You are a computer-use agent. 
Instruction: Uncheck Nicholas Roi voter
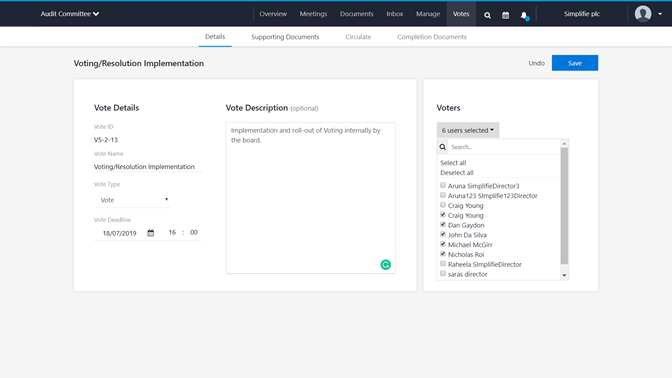point(443,254)
